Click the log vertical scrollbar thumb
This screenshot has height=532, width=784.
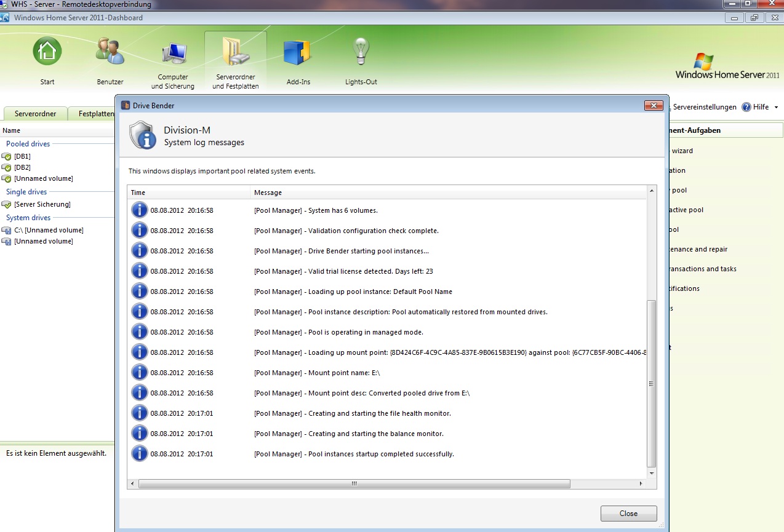coord(652,384)
